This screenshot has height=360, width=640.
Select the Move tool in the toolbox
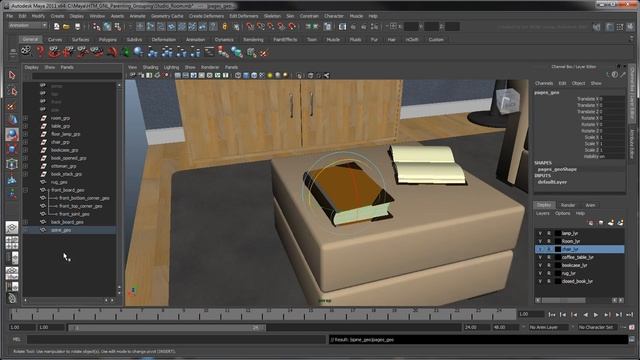click(12, 120)
